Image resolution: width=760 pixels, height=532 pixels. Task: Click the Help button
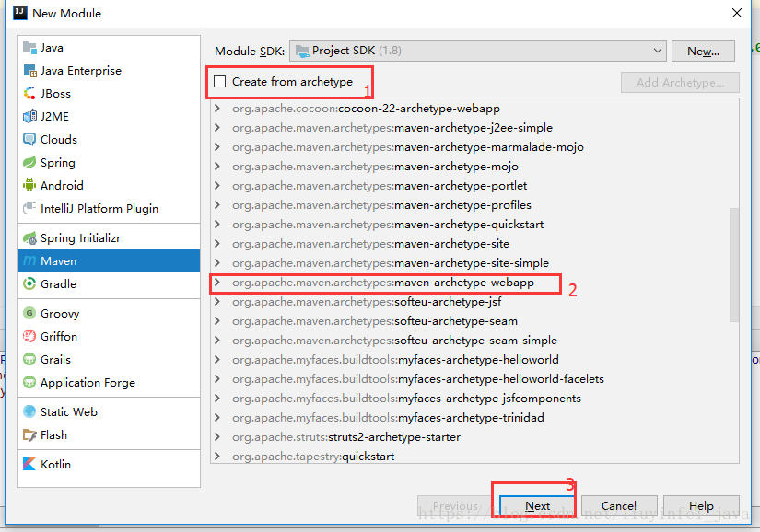[x=701, y=506]
